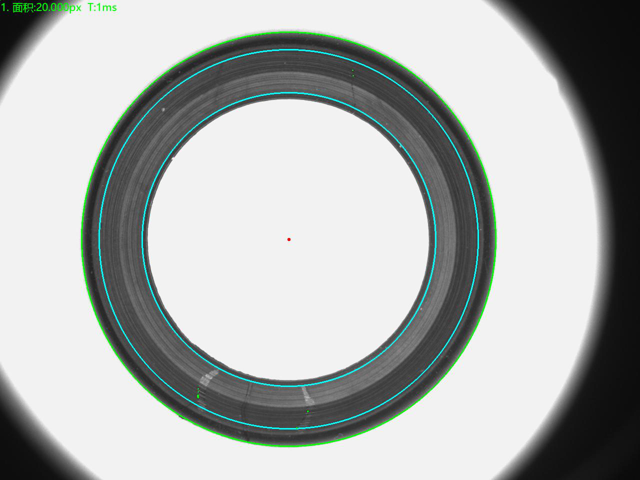Click green defect marker below bottom-center scratch

tap(307, 410)
